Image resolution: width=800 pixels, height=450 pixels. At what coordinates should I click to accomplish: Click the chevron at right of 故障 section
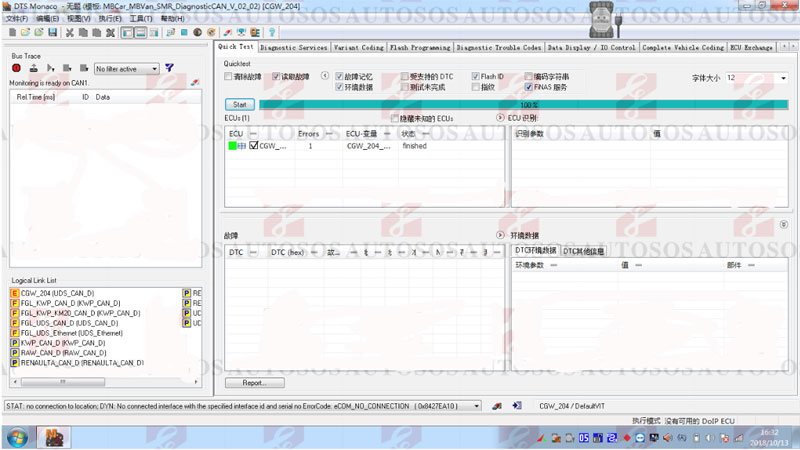pos(784,224)
